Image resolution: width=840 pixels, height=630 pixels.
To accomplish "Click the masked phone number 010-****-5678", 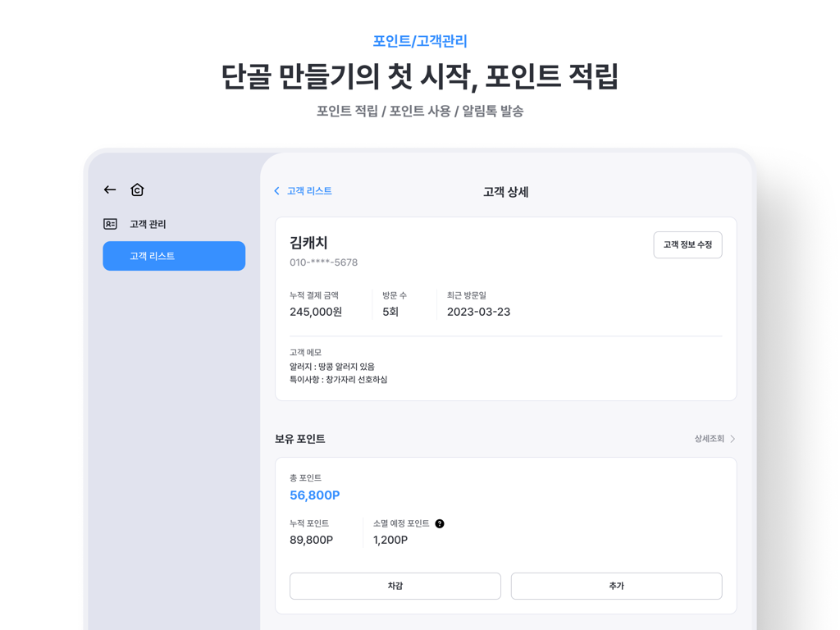I will [323, 262].
